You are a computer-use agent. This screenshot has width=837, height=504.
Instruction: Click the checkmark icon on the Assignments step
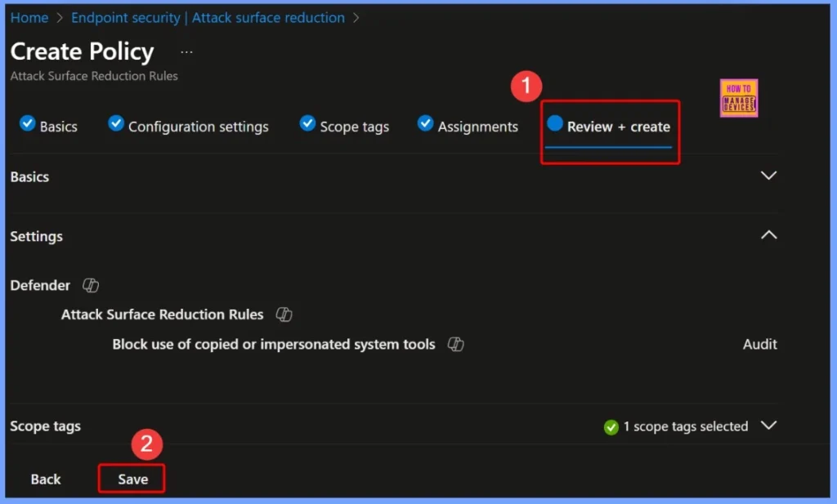(425, 123)
